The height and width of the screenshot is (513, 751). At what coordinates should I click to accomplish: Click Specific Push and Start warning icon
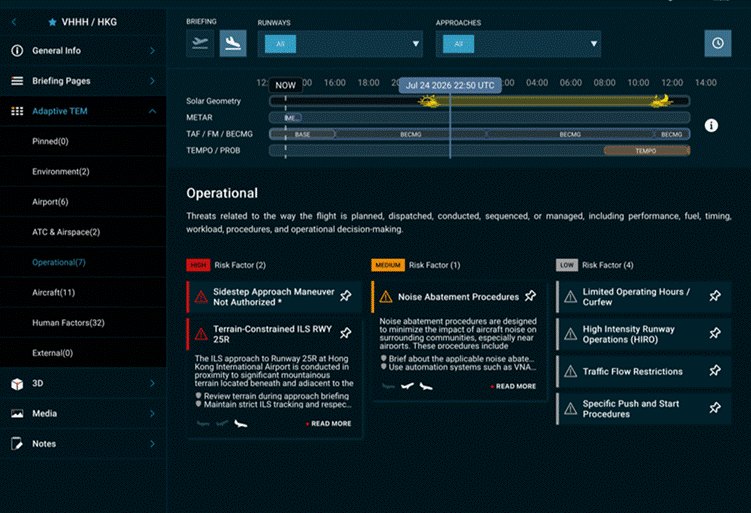570,409
